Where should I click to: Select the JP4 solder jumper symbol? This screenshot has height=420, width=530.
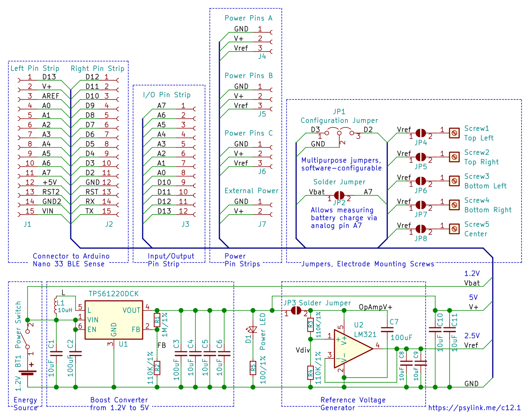click(421, 133)
